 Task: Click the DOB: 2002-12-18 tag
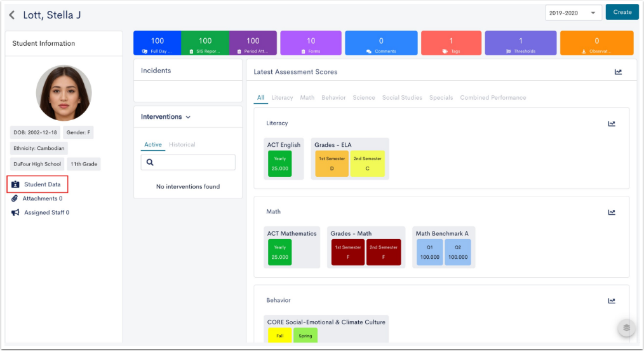click(36, 132)
